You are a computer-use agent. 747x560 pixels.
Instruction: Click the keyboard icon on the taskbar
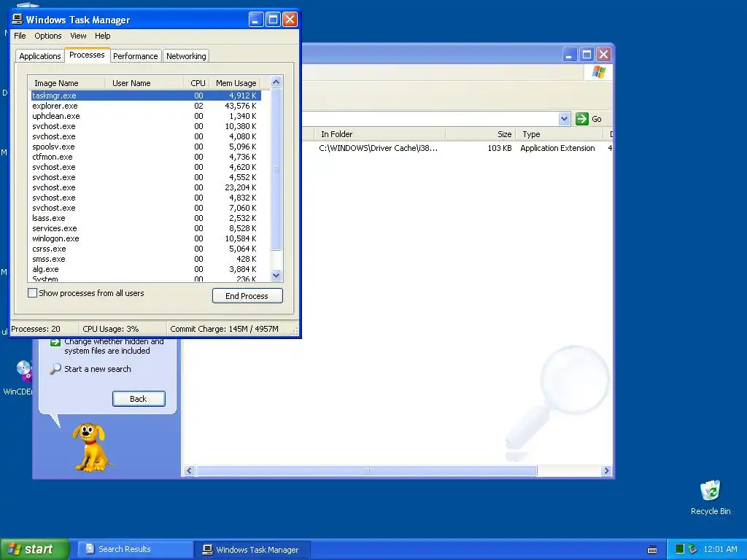coord(652,550)
